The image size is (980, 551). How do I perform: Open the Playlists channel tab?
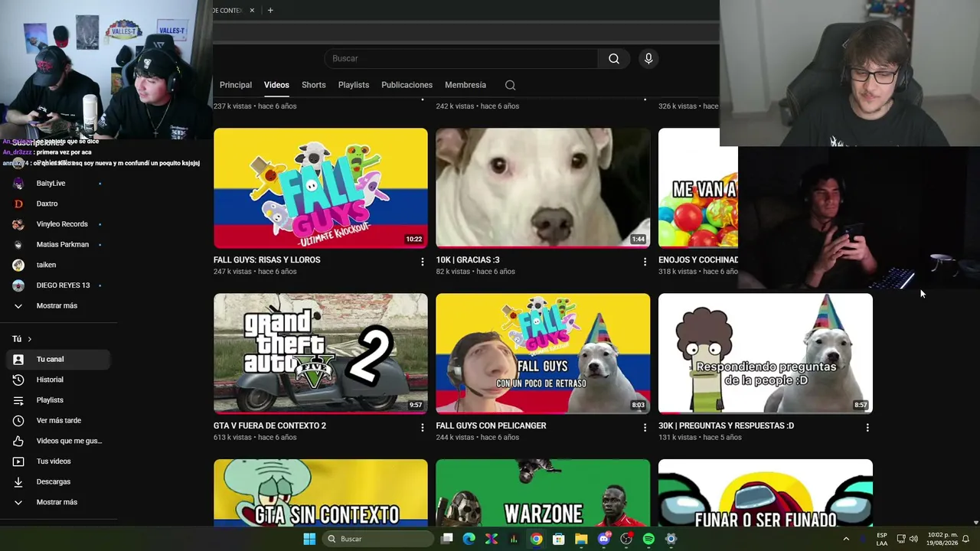tap(354, 85)
